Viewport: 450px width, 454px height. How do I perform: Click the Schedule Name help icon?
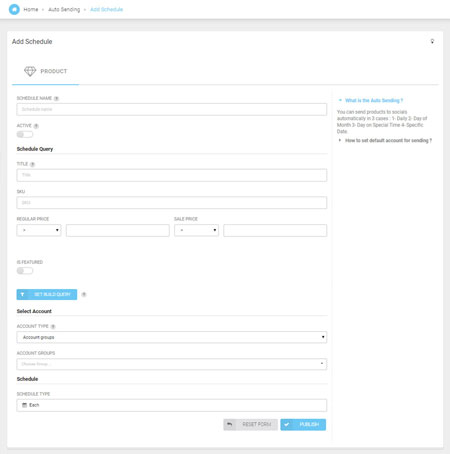pos(56,98)
